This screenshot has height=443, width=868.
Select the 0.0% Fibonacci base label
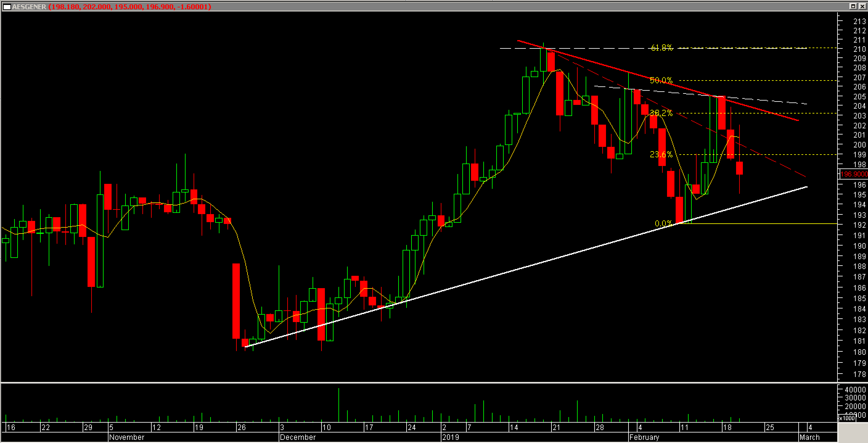tap(663, 224)
